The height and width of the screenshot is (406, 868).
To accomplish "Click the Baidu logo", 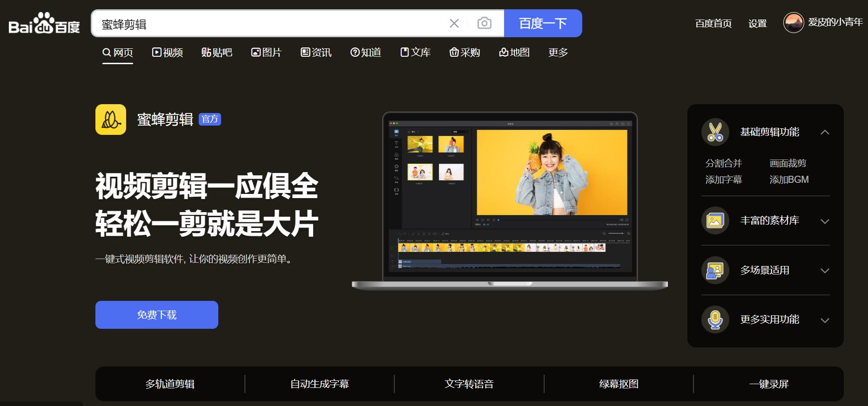I will (44, 23).
